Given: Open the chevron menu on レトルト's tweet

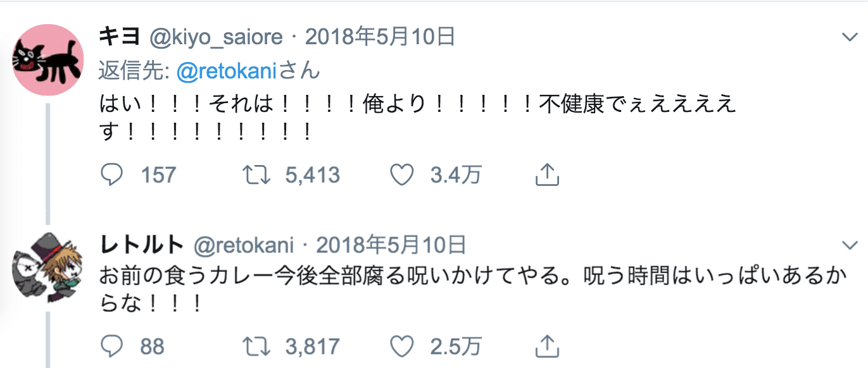Looking at the screenshot, I should (x=848, y=245).
